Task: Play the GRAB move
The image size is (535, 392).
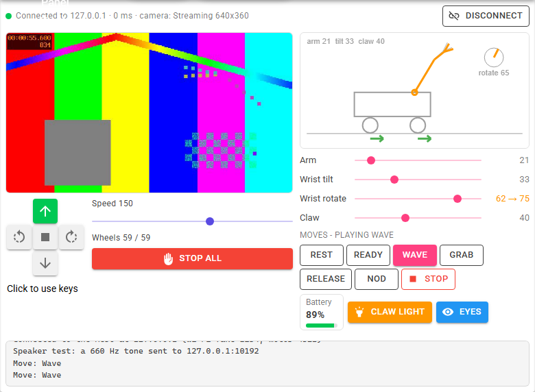Action: click(x=462, y=255)
